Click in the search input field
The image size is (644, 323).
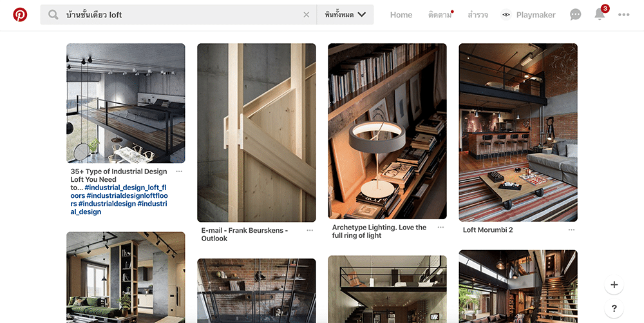pyautogui.click(x=180, y=15)
